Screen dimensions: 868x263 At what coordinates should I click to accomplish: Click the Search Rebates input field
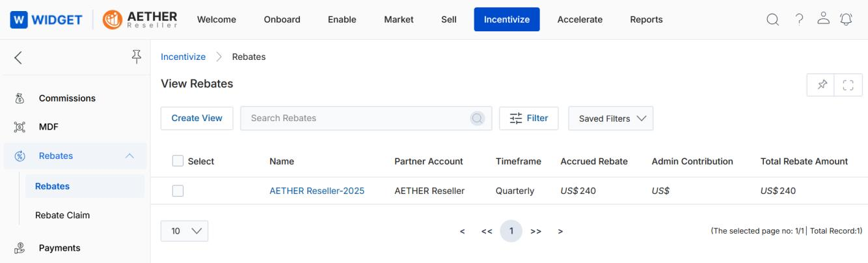(x=366, y=118)
